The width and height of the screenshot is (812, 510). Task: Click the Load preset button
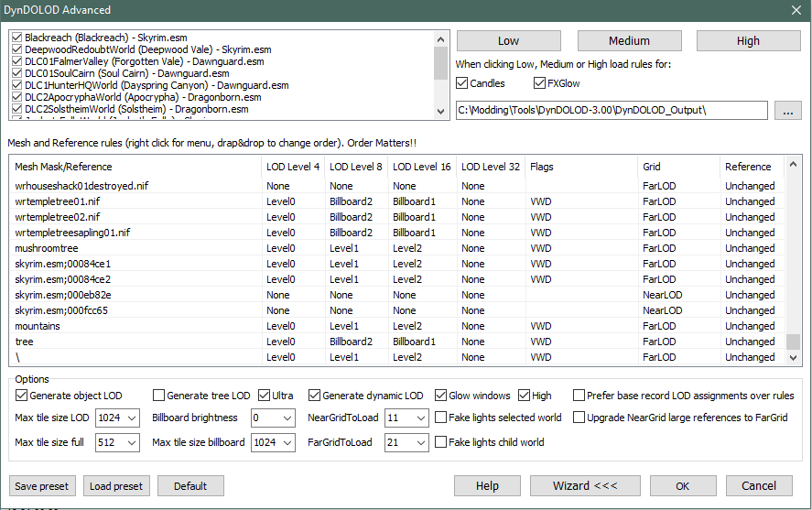click(x=116, y=486)
